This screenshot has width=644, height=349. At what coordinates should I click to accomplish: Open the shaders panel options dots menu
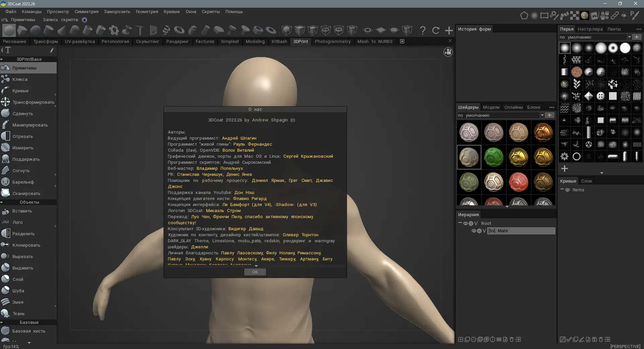tap(552, 107)
